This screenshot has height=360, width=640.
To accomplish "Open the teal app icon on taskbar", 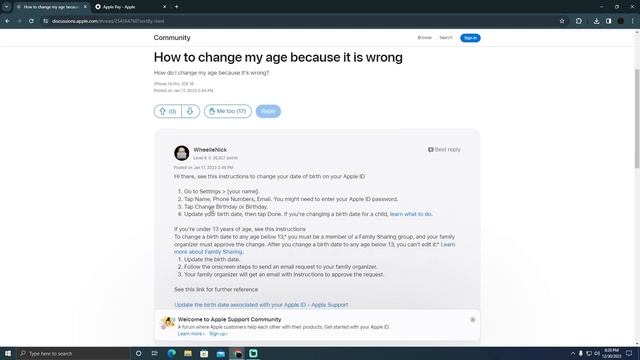I will tap(253, 353).
